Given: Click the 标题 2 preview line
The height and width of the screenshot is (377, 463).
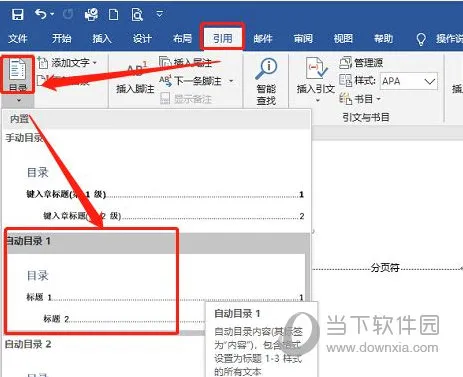Looking at the screenshot, I should [x=123, y=319].
